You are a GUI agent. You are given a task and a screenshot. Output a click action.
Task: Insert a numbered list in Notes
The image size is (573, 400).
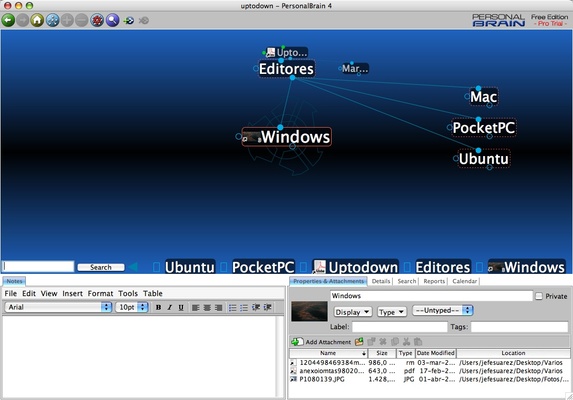(244, 308)
